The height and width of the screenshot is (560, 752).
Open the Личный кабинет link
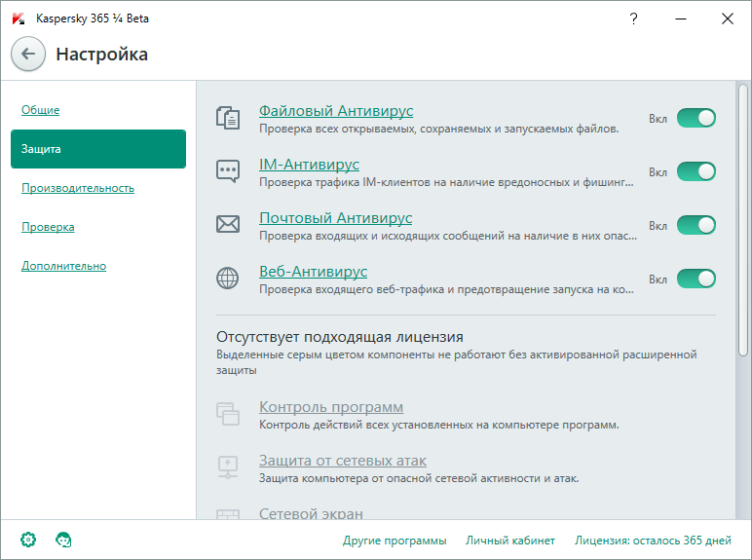[x=510, y=541]
